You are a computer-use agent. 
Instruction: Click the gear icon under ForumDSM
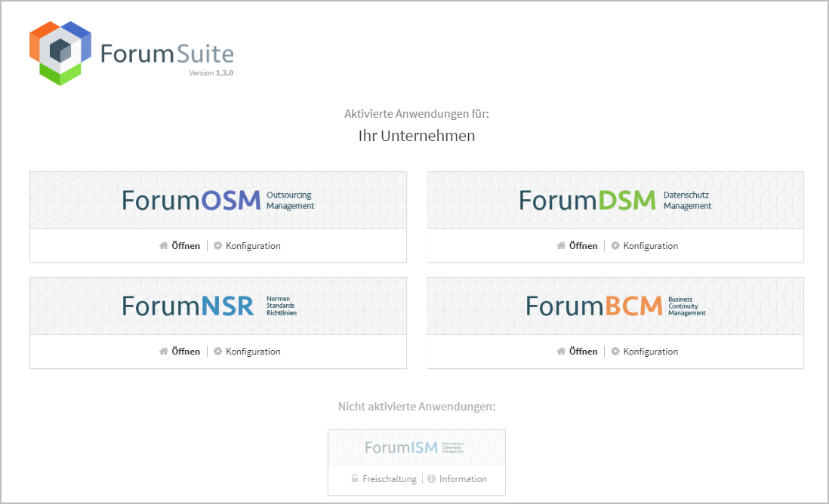click(615, 246)
